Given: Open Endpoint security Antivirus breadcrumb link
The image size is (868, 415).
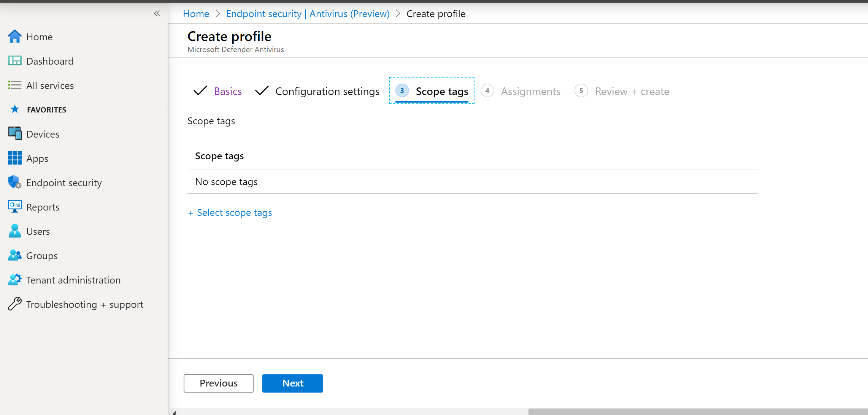Looking at the screenshot, I should click(308, 14).
